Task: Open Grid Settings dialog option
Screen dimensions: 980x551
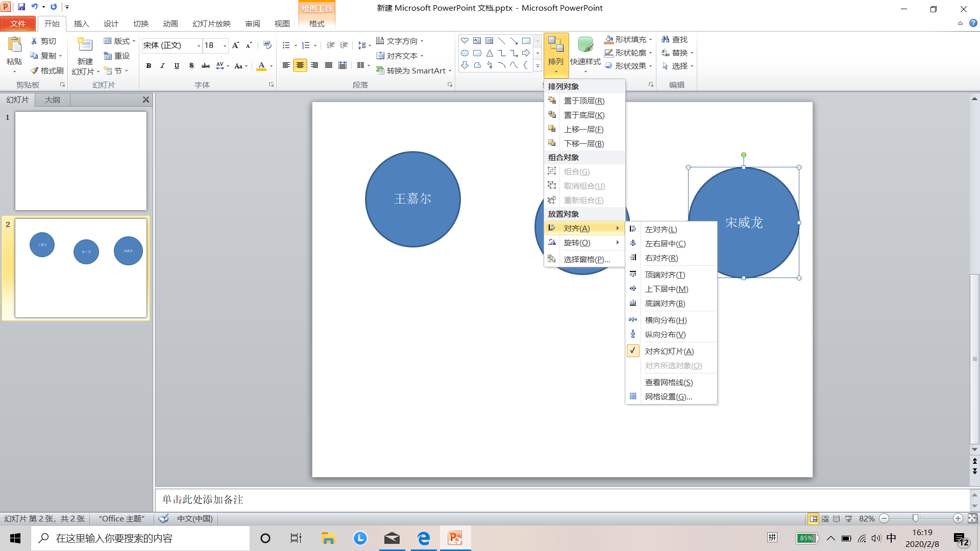Action: pos(668,397)
